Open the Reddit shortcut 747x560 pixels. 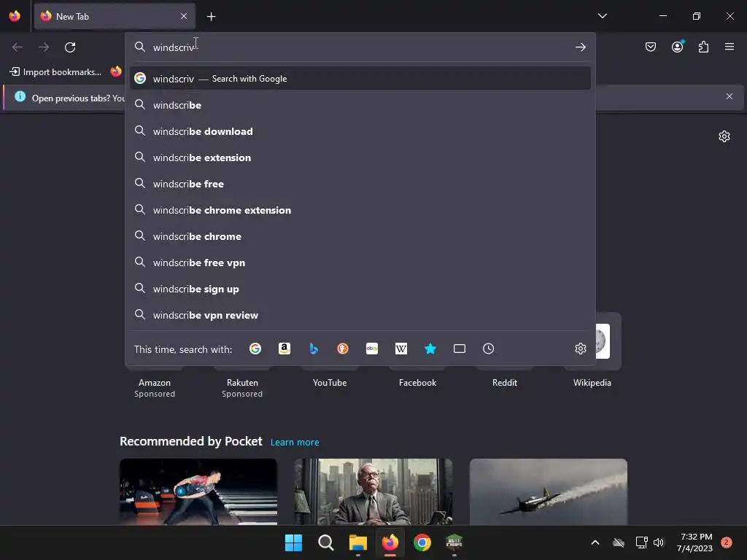(x=505, y=382)
